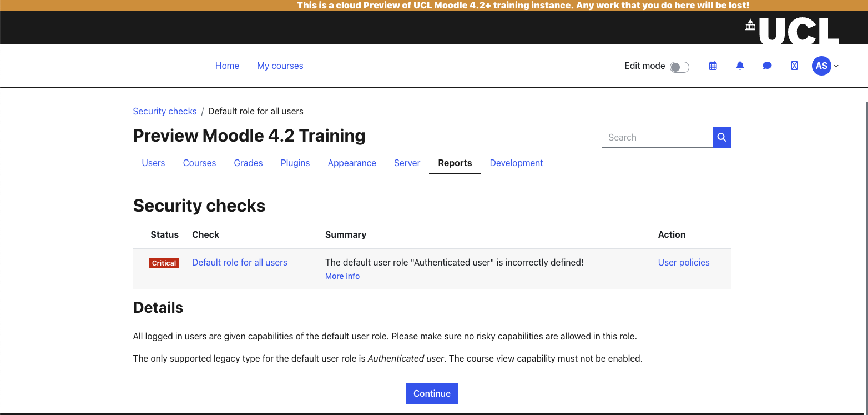868x415 pixels.
Task: Focus the Search input field
Action: 657,137
